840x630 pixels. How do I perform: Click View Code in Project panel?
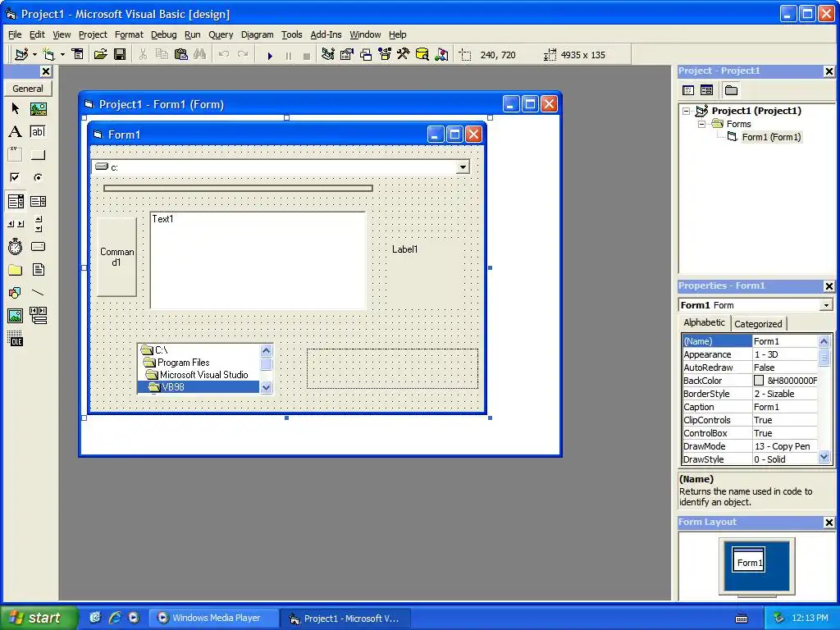click(688, 90)
